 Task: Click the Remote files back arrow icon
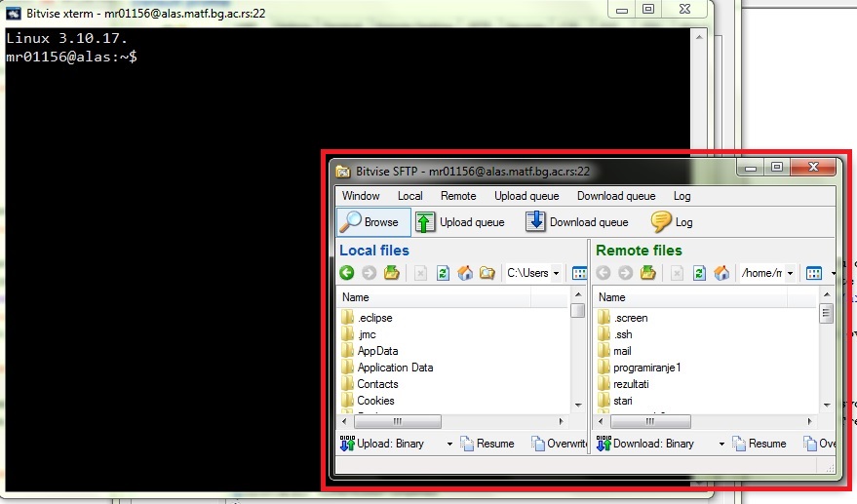coord(603,273)
